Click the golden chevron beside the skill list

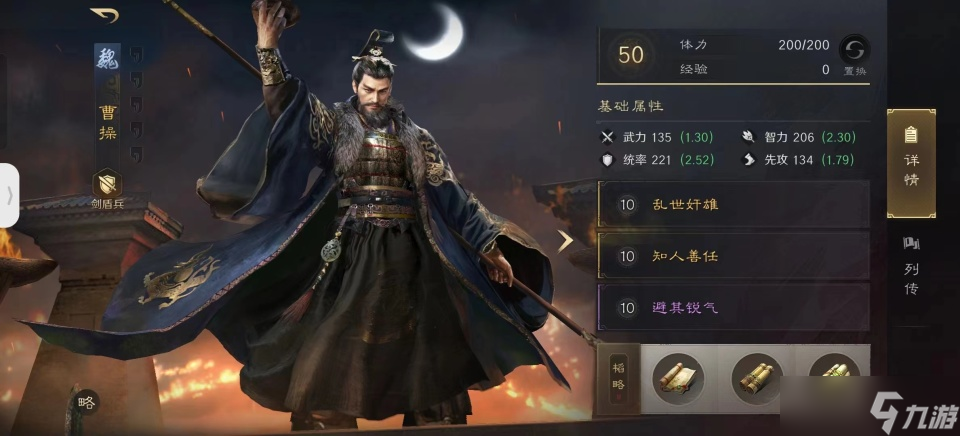point(564,241)
